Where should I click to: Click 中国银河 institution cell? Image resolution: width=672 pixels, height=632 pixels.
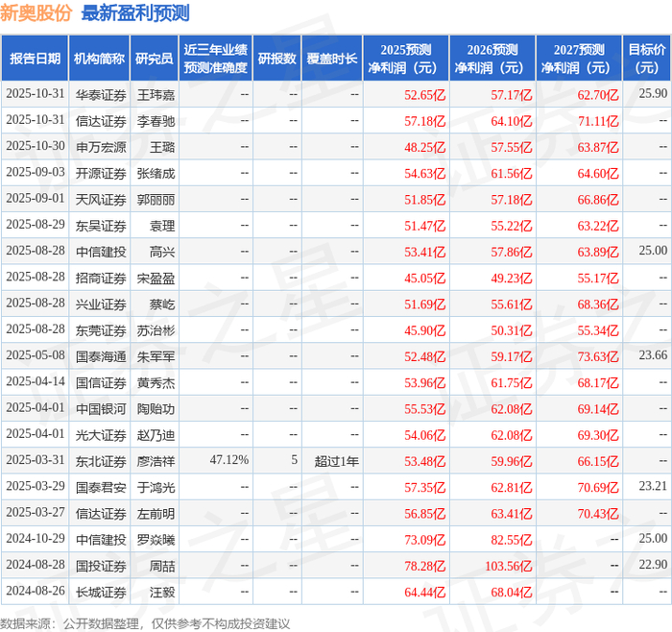coord(101,409)
